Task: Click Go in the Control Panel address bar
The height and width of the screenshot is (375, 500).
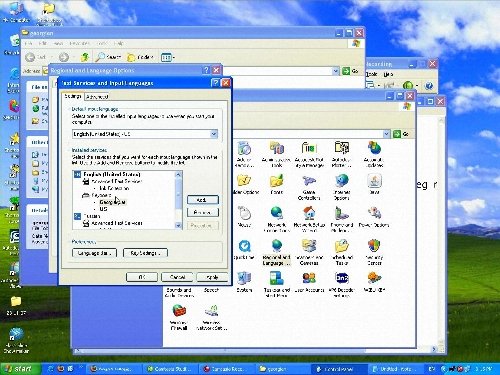Action: point(402,134)
